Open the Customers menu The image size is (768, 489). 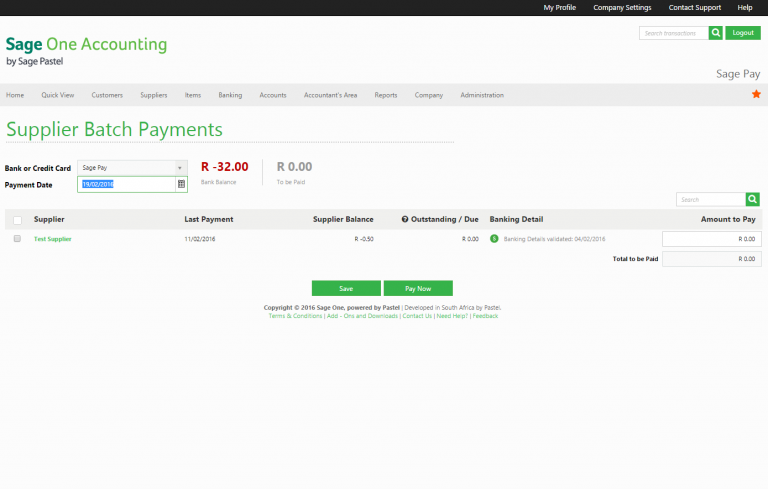tap(107, 95)
